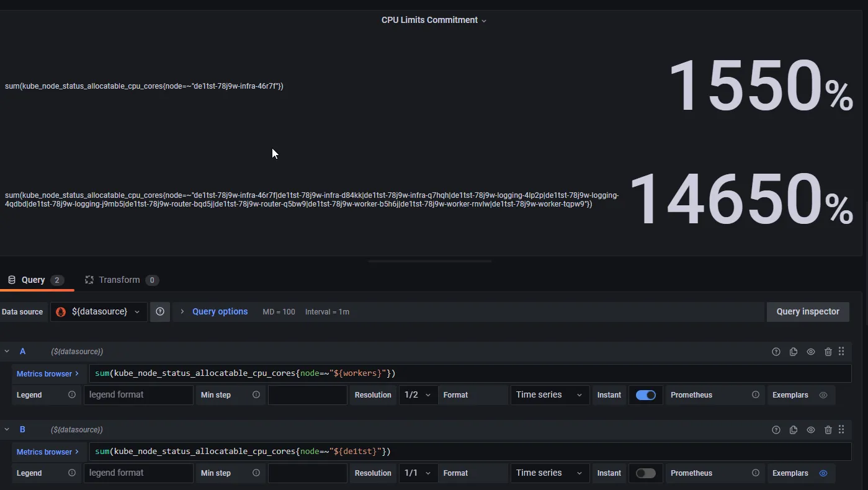Open Resolution 1/1 dropdown for query B
Viewport: 868px width, 490px height.
(418, 473)
